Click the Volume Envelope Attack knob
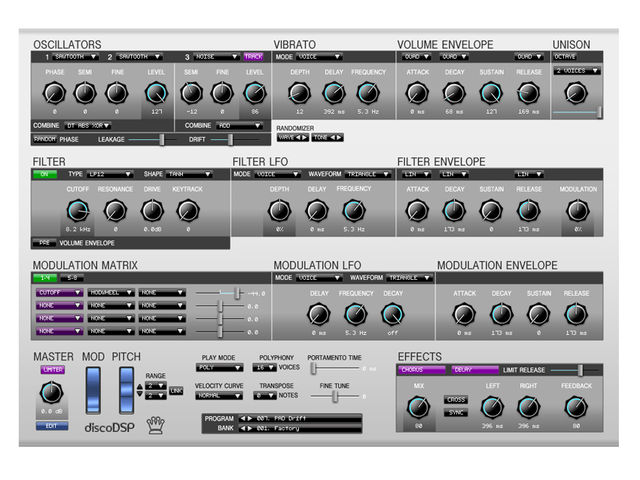 click(x=417, y=93)
